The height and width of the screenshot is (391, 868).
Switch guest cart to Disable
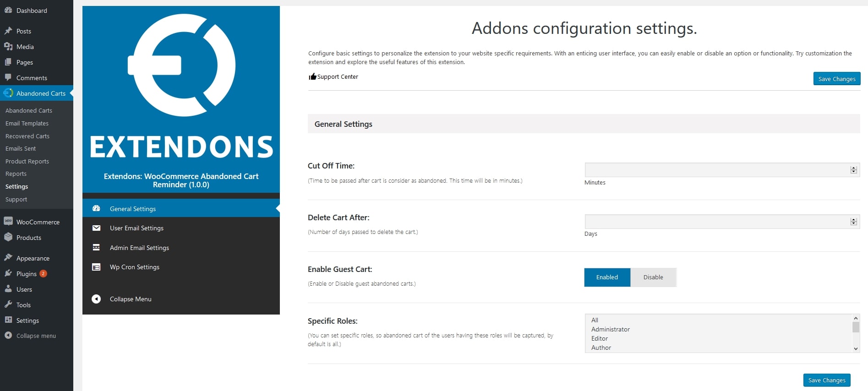pyautogui.click(x=653, y=277)
